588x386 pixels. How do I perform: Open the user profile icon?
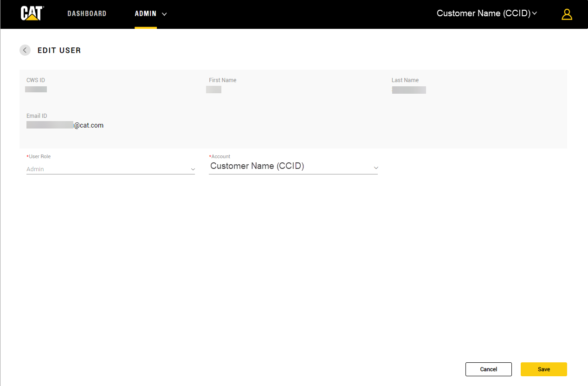click(x=567, y=14)
